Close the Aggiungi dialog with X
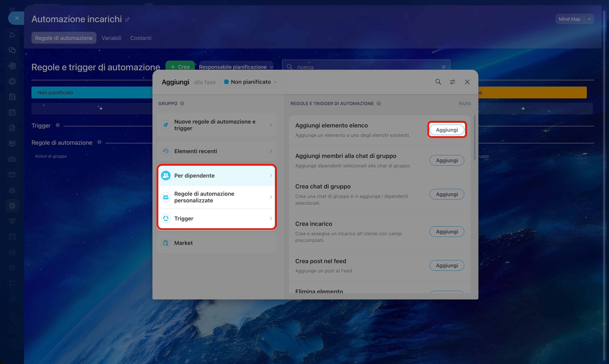 pyautogui.click(x=467, y=82)
